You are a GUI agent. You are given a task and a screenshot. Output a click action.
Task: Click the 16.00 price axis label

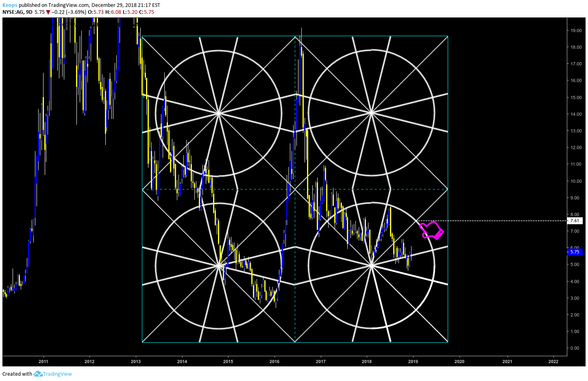[576, 80]
